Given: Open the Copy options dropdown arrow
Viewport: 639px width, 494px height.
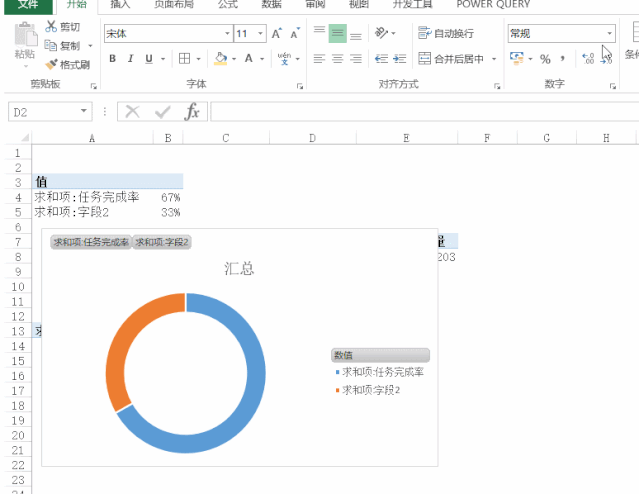Looking at the screenshot, I should [x=90, y=46].
